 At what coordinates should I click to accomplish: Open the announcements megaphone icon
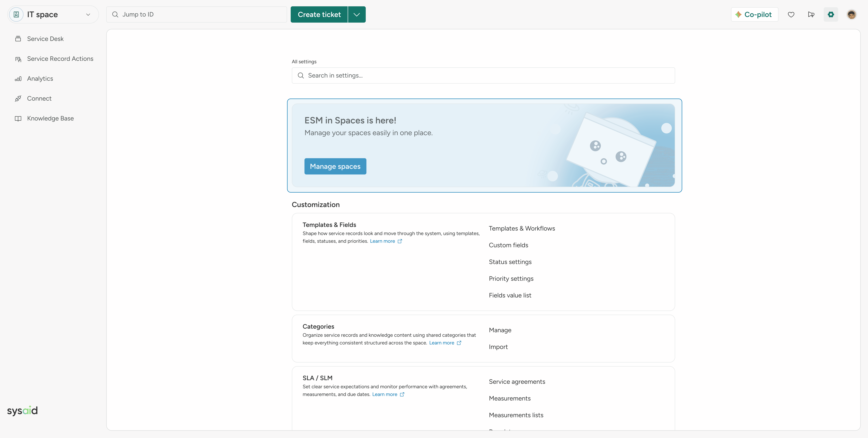pos(811,14)
